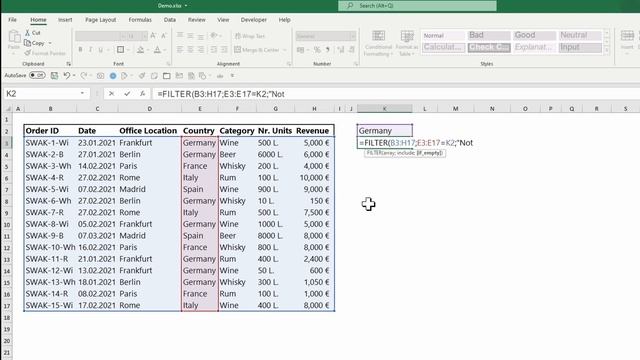Open the Font settings dialog launcher
Screen dimensions: 640x360
click(x=168, y=64)
